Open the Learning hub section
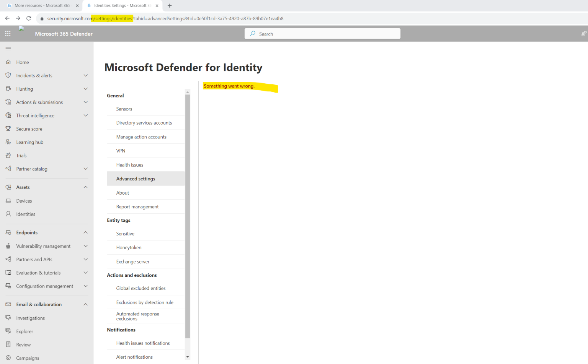This screenshot has width=588, height=364. (29, 142)
